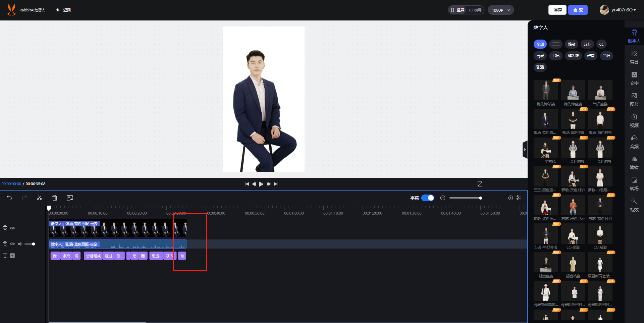The image size is (644, 323).
Task: Switch to 横屏 landscape mode
Action: (475, 10)
